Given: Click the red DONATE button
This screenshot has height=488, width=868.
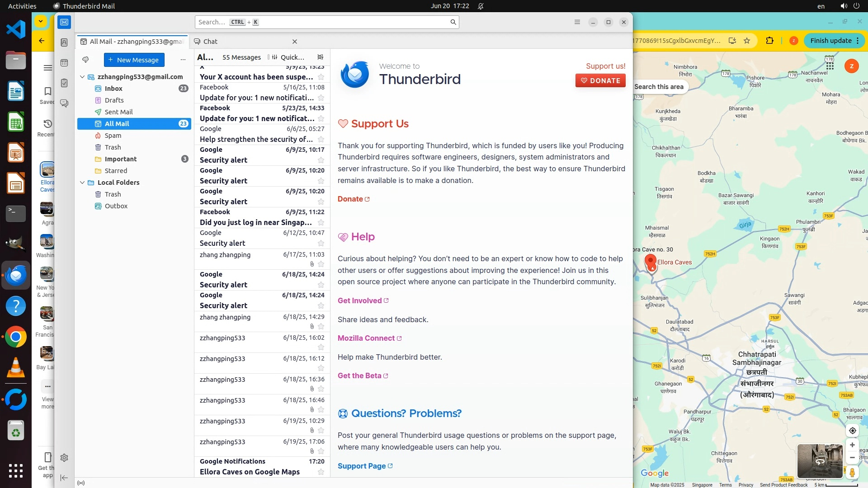Looking at the screenshot, I should (600, 81).
